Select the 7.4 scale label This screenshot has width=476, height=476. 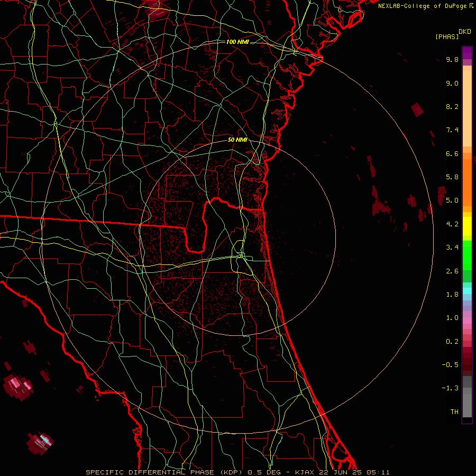coord(452,130)
